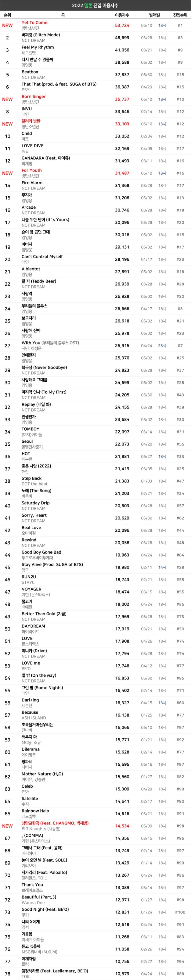Click the "진입순위" column header

click(x=180, y=15)
